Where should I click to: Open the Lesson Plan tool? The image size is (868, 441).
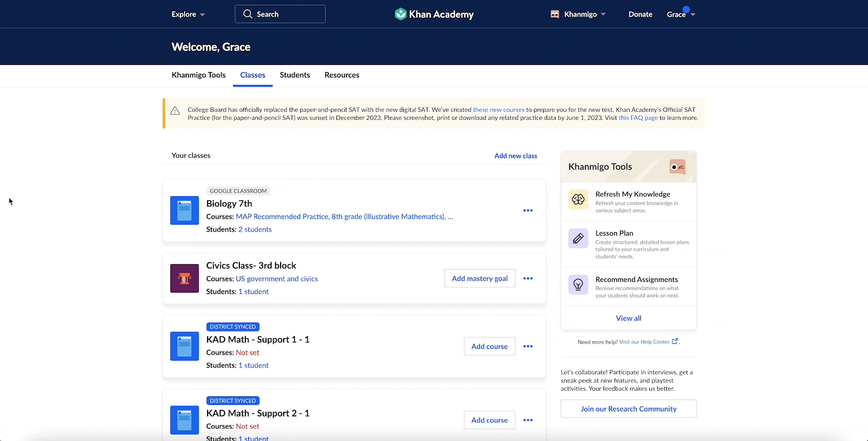tap(629, 244)
